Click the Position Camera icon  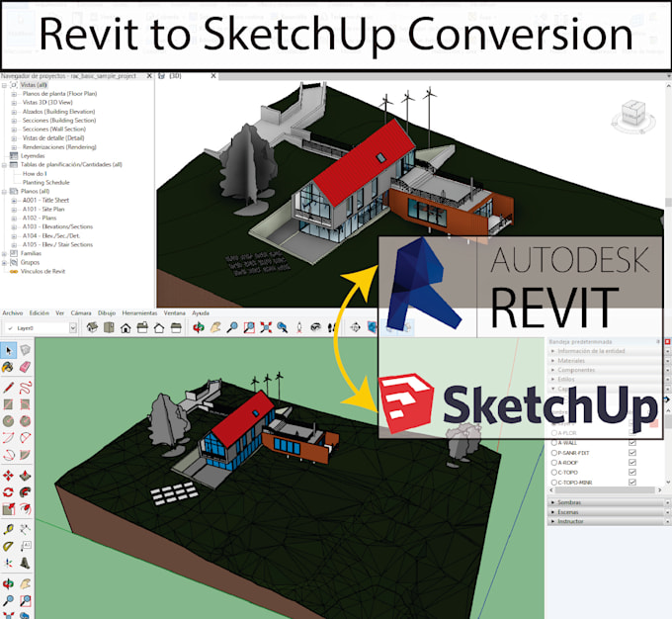click(x=299, y=327)
